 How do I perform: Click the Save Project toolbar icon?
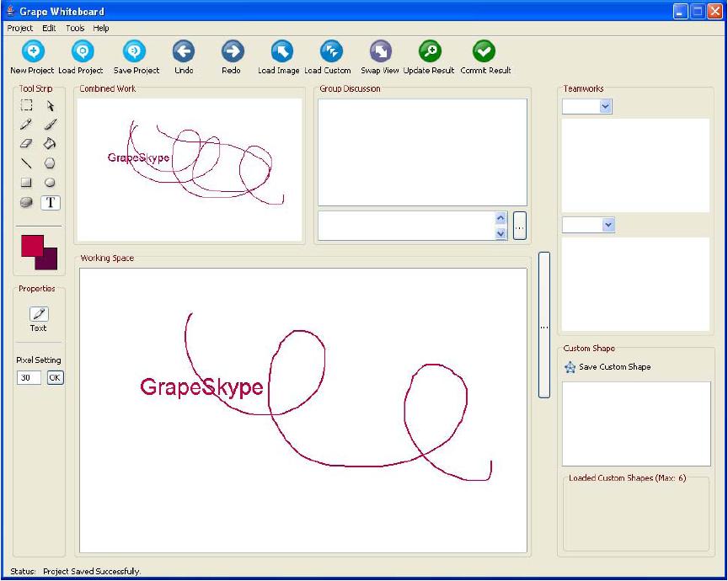(134, 51)
